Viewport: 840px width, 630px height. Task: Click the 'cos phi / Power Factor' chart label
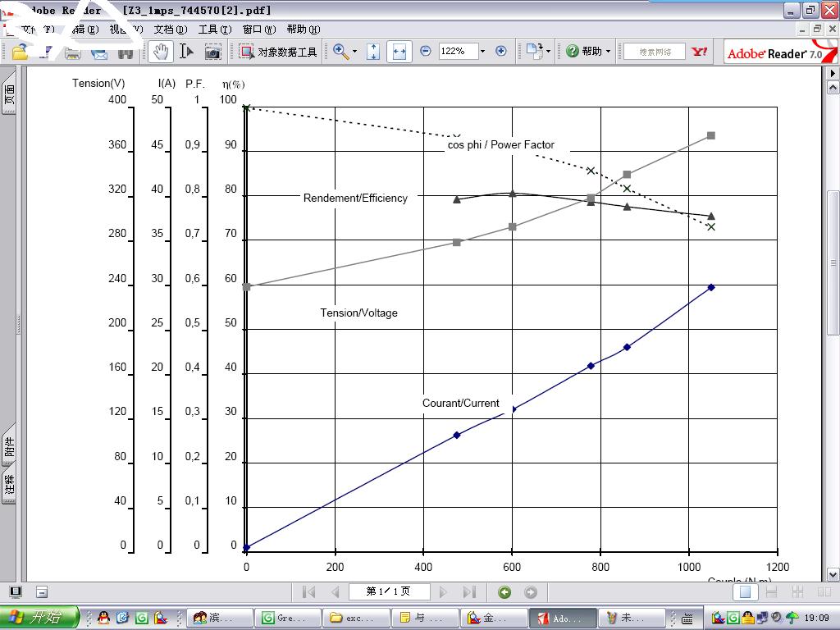(501, 144)
